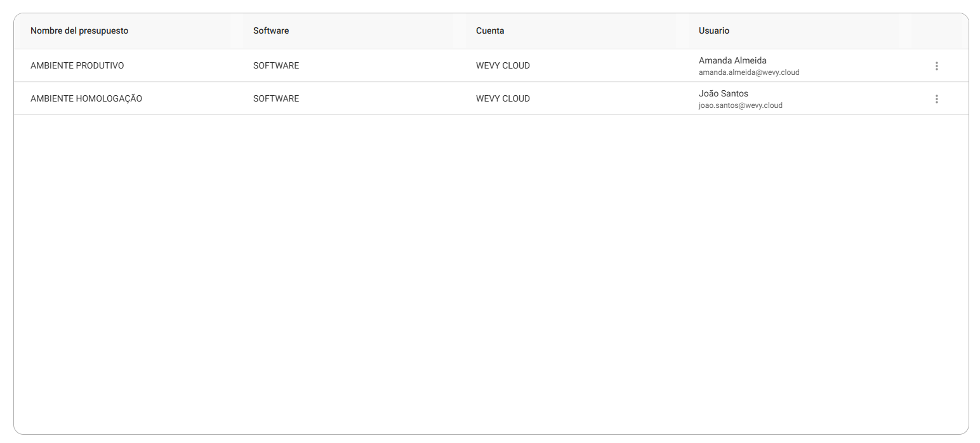Click the Software column header

tap(271, 30)
